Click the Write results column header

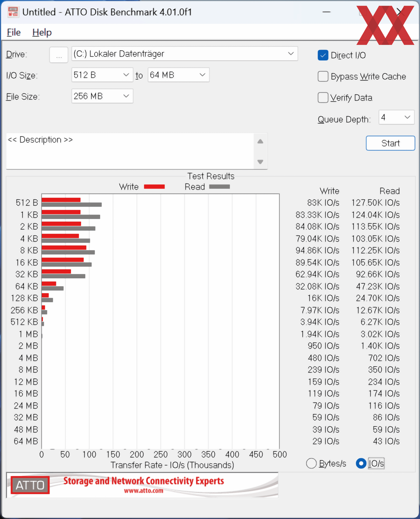(x=329, y=191)
